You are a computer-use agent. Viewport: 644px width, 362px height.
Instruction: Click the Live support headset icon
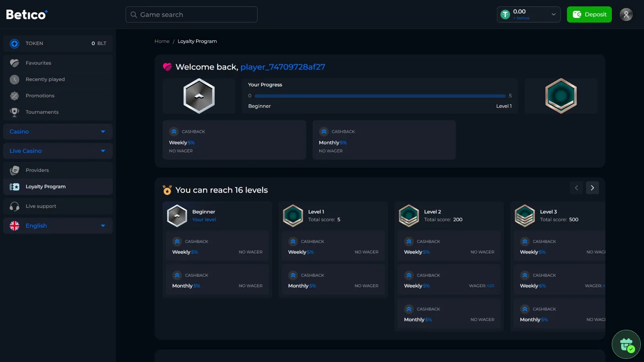pos(14,206)
